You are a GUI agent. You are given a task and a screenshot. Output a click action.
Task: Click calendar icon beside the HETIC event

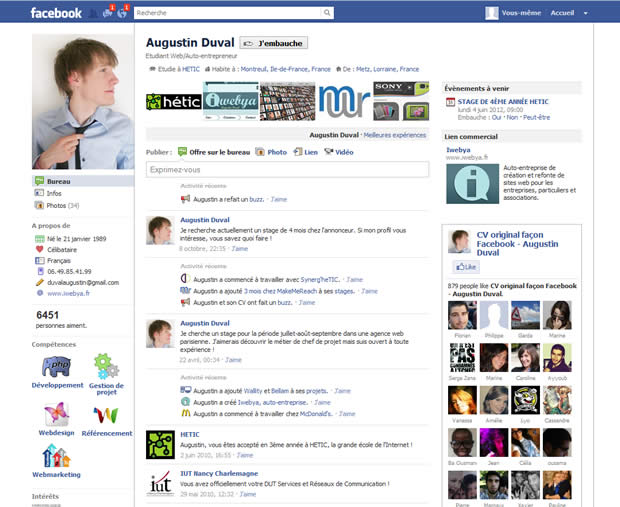pyautogui.click(x=450, y=102)
